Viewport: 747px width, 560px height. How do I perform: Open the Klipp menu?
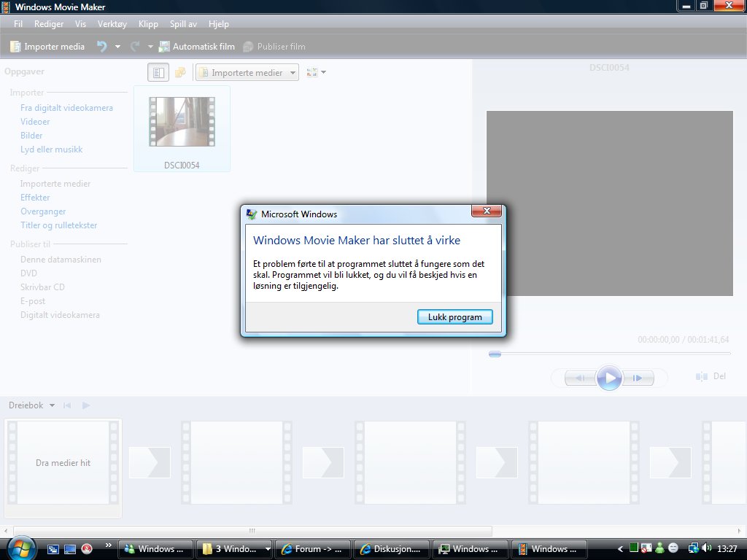148,24
